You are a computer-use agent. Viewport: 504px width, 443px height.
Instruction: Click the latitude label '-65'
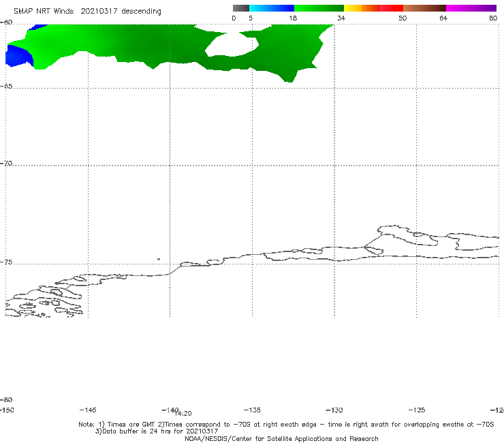(x=6, y=87)
